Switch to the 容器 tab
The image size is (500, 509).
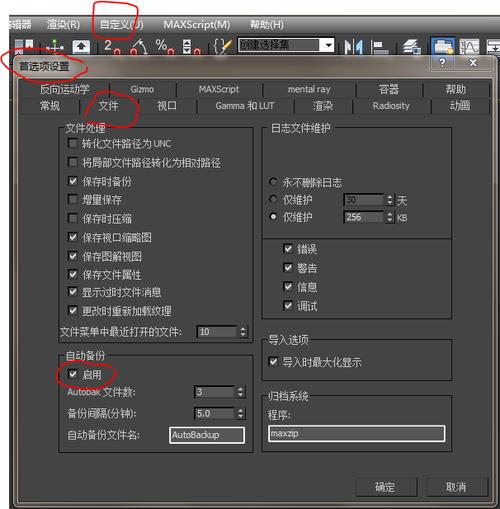389,89
